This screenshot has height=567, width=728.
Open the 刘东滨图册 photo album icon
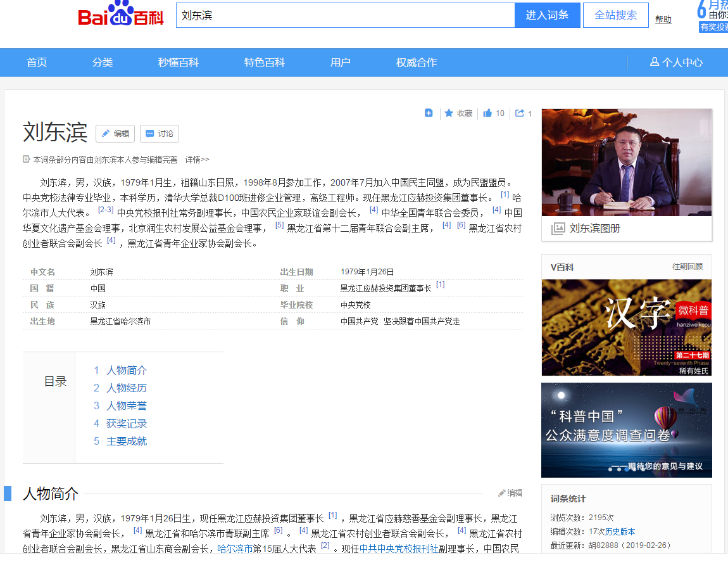tap(558, 228)
